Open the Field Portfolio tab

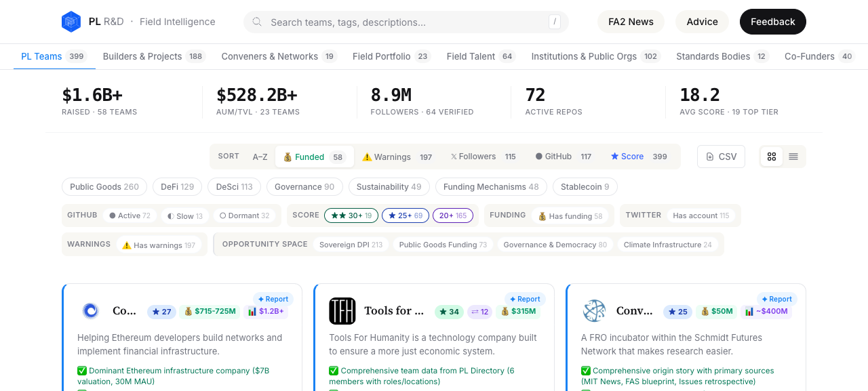click(391, 56)
